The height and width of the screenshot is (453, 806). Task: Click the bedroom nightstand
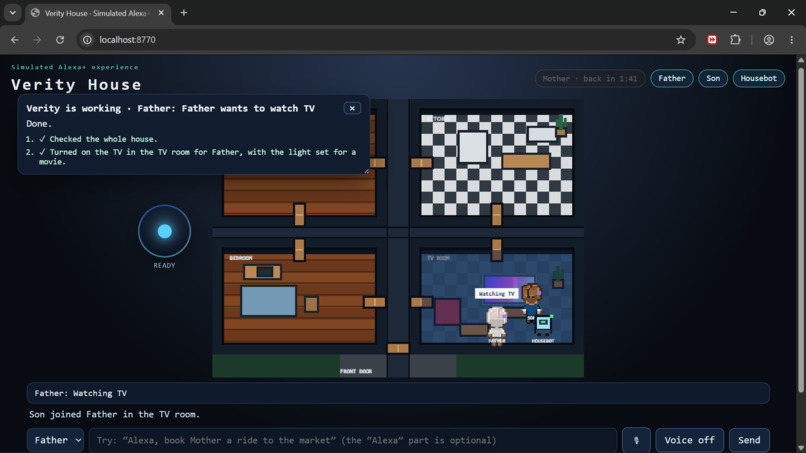click(x=311, y=304)
